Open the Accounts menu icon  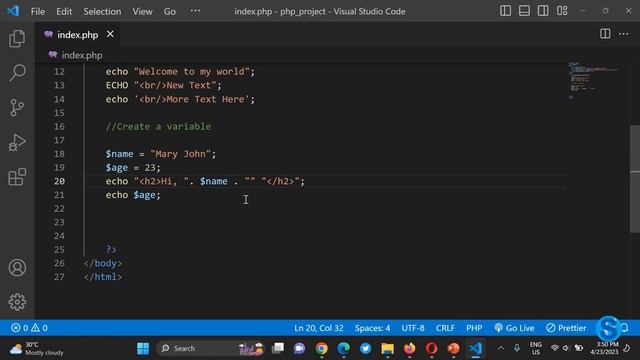(17, 268)
